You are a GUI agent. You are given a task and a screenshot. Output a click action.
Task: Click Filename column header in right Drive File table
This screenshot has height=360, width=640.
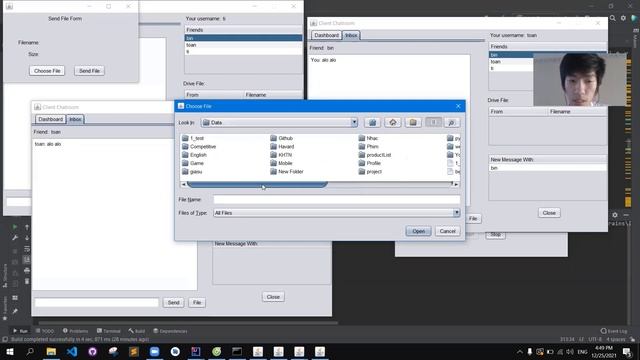point(577,111)
